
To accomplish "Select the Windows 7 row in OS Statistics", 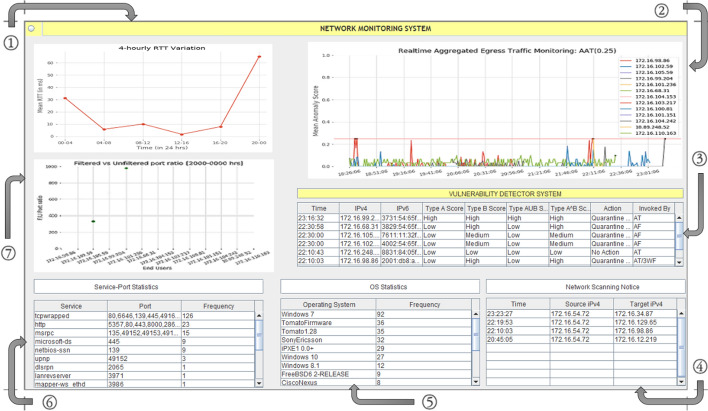I will 376,314.
